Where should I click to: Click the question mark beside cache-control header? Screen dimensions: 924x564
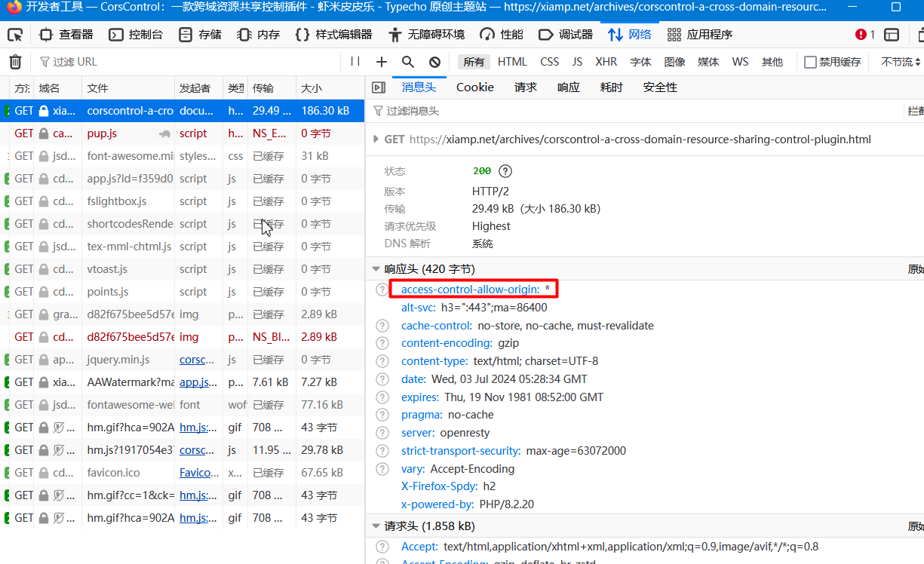[382, 325]
